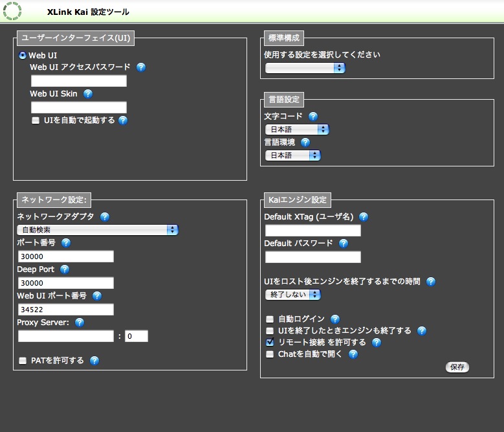Uncheck リモート接続を許可する checkbox

click(270, 342)
